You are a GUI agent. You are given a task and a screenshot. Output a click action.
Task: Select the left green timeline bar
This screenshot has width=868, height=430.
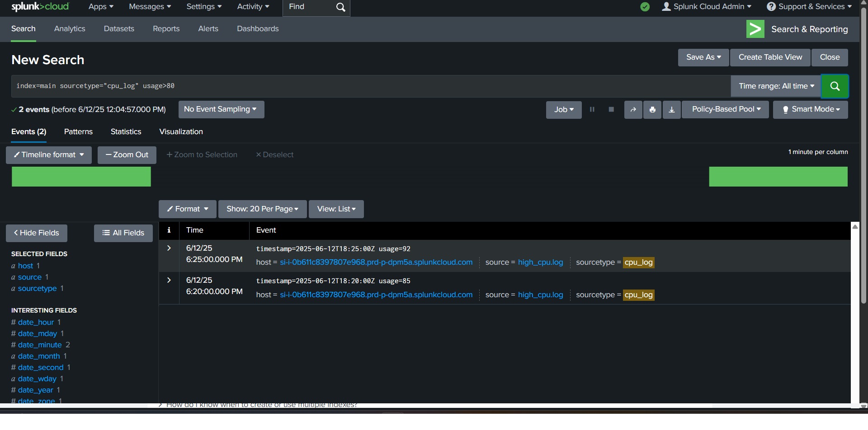[x=81, y=177]
